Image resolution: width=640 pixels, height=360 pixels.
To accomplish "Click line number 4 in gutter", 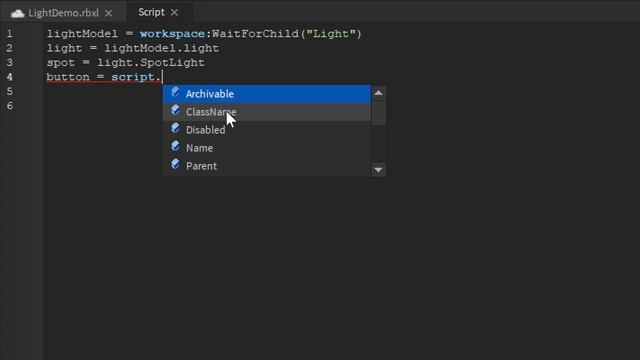I will coord(9,77).
